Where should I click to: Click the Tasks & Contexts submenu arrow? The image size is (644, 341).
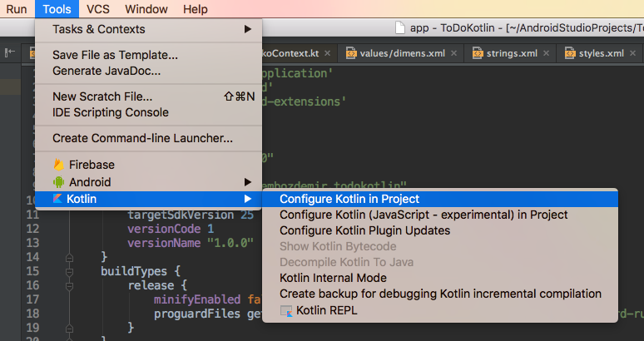[248, 29]
